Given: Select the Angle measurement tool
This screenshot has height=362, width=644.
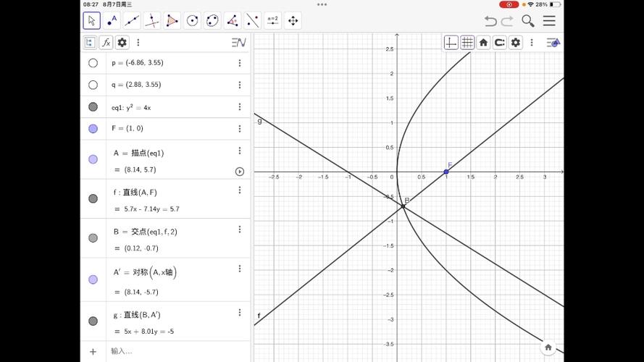Looking at the screenshot, I should (233, 20).
